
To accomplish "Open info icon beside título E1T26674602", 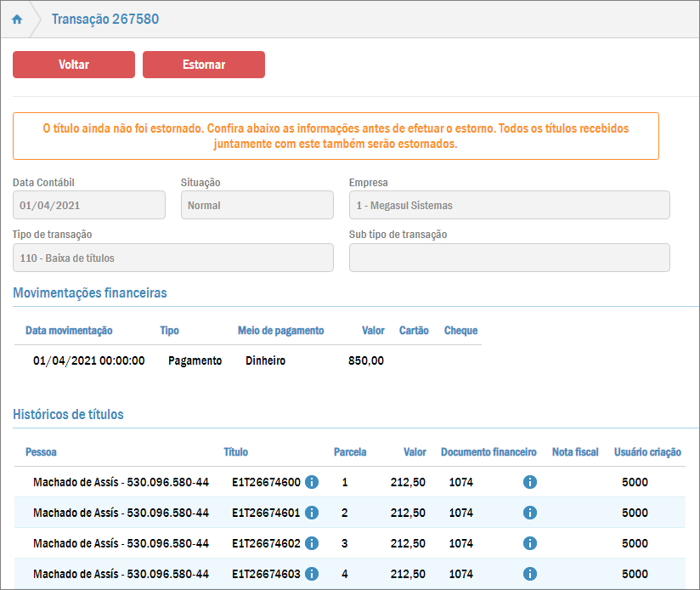I will pyautogui.click(x=312, y=543).
